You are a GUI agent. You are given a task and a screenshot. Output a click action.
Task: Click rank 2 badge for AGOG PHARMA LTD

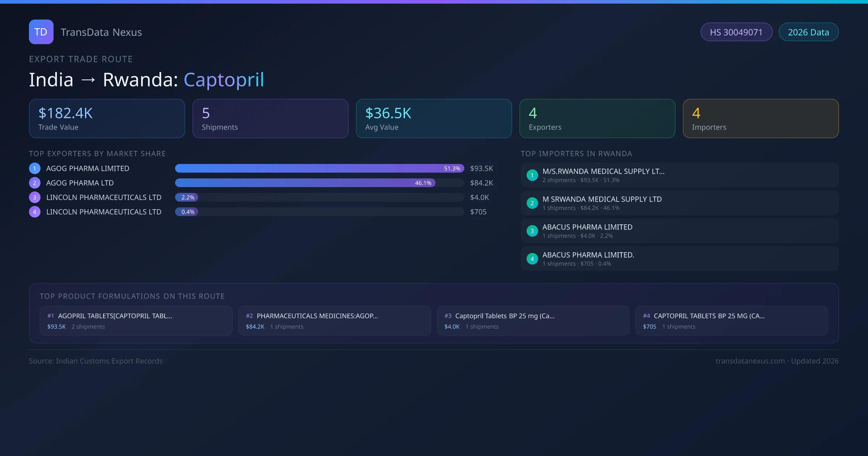tap(35, 183)
